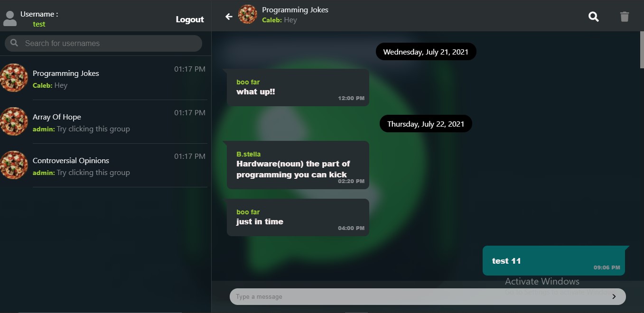
Task: Click the user profile avatar icon
Action: tap(9, 18)
